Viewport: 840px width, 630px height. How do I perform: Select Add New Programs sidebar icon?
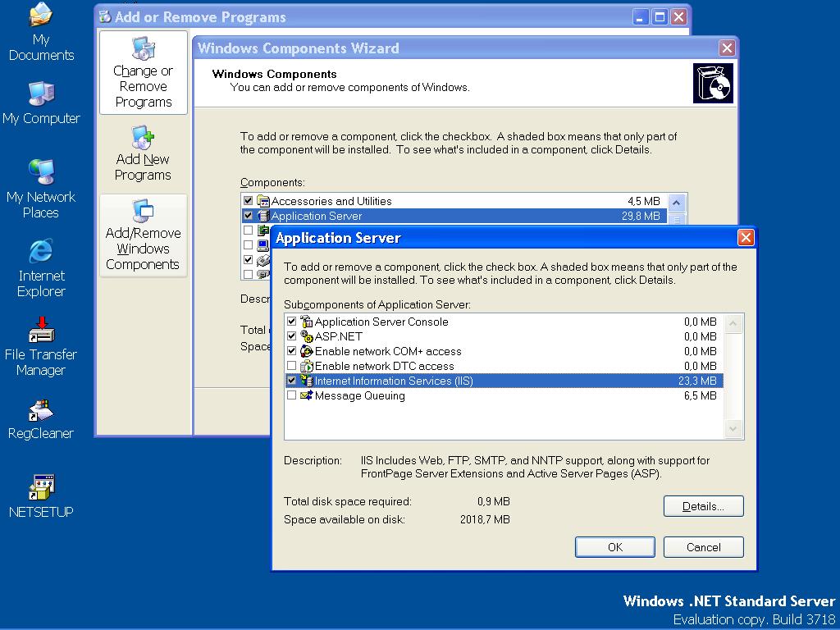143,153
